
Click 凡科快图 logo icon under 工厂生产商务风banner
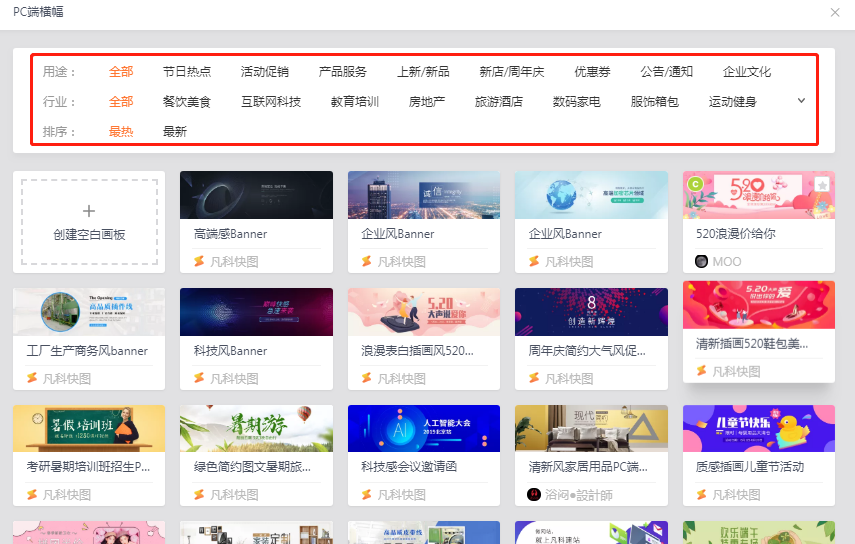coord(32,378)
